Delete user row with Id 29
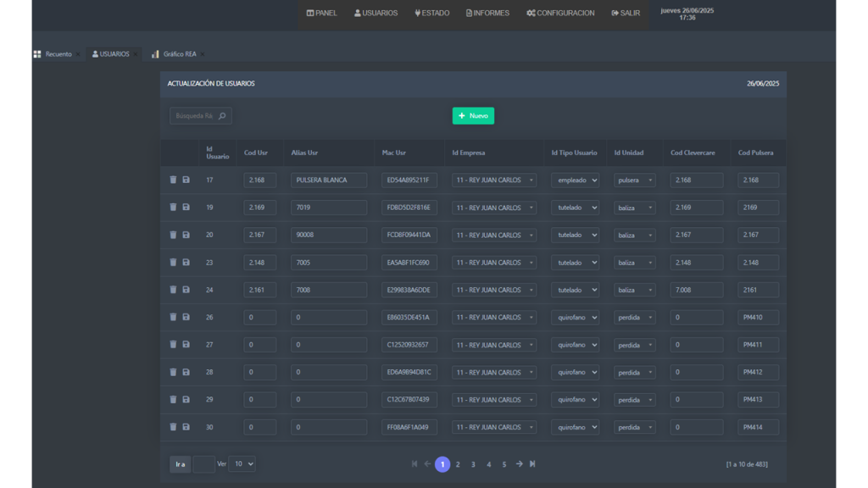Image resolution: width=868 pixels, height=488 pixels. click(173, 399)
